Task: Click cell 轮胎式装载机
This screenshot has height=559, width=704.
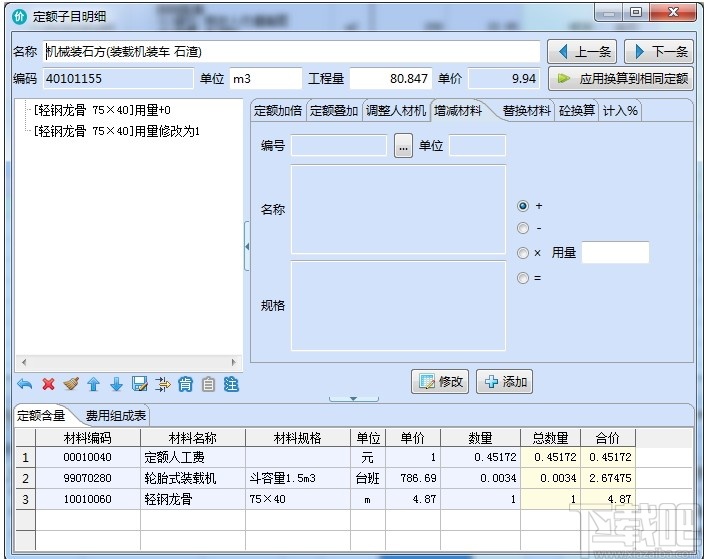Action: coord(193,478)
